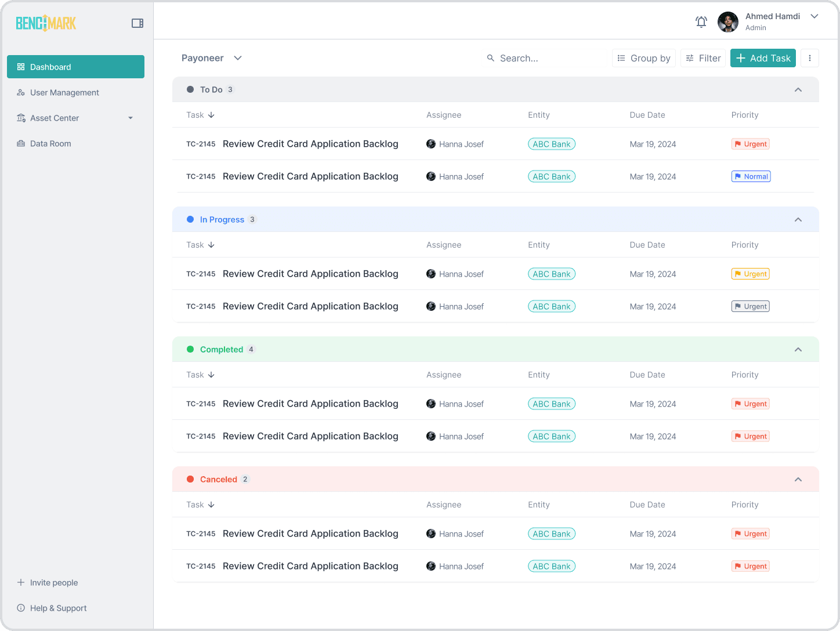Open the In Progress task with orange Urgent
Viewport: 840px width, 631px height.
tap(310, 274)
